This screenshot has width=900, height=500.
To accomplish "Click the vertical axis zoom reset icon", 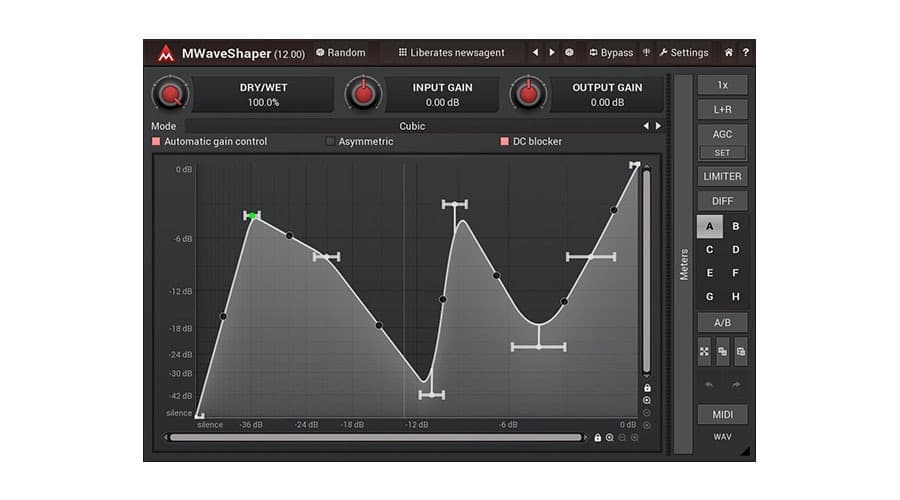I will [647, 425].
